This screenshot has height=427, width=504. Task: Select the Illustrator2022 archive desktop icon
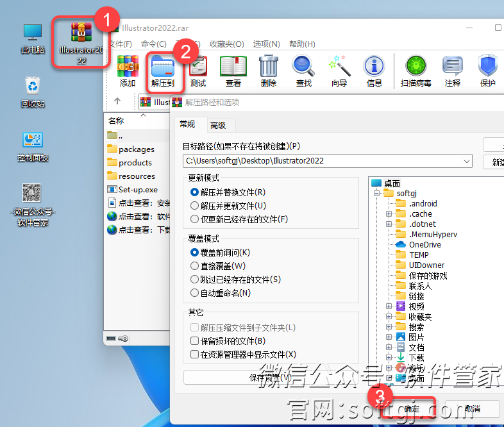[81, 42]
